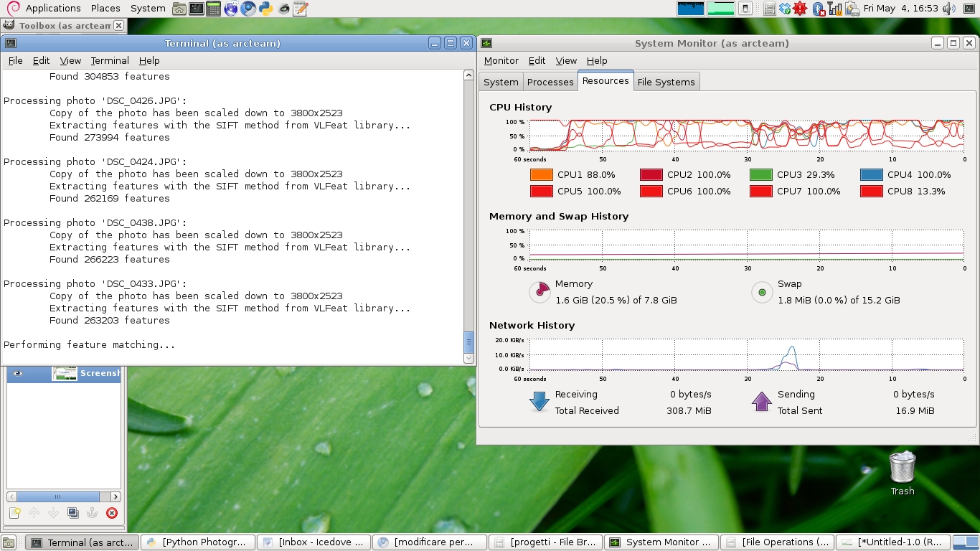This screenshot has height=551, width=980.
Task: Anchor the floating layer in GIMP
Action: (92, 512)
